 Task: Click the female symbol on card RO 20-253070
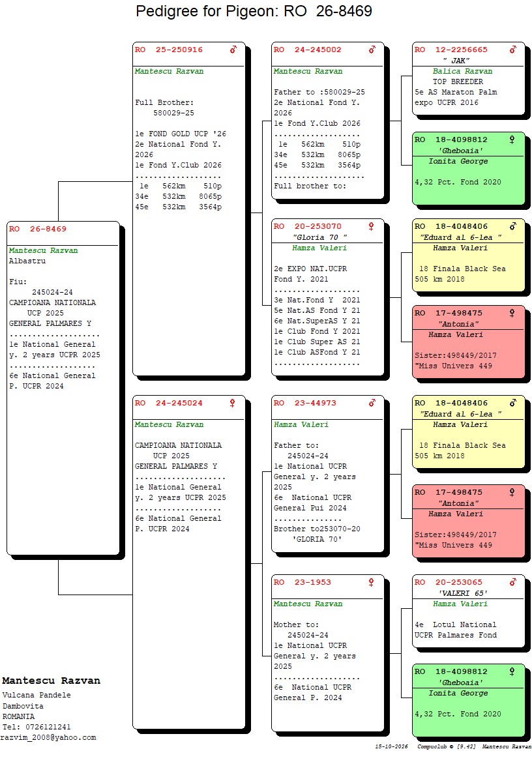click(x=371, y=226)
